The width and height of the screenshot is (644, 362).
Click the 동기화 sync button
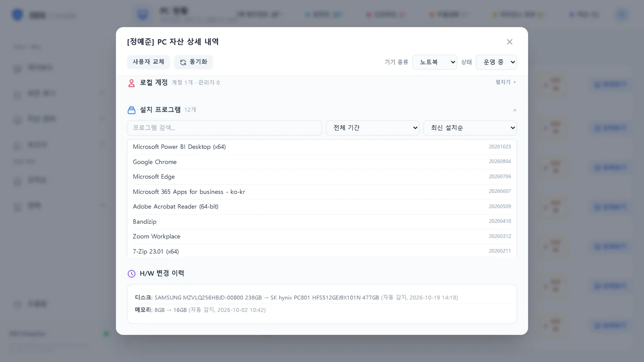(x=193, y=62)
